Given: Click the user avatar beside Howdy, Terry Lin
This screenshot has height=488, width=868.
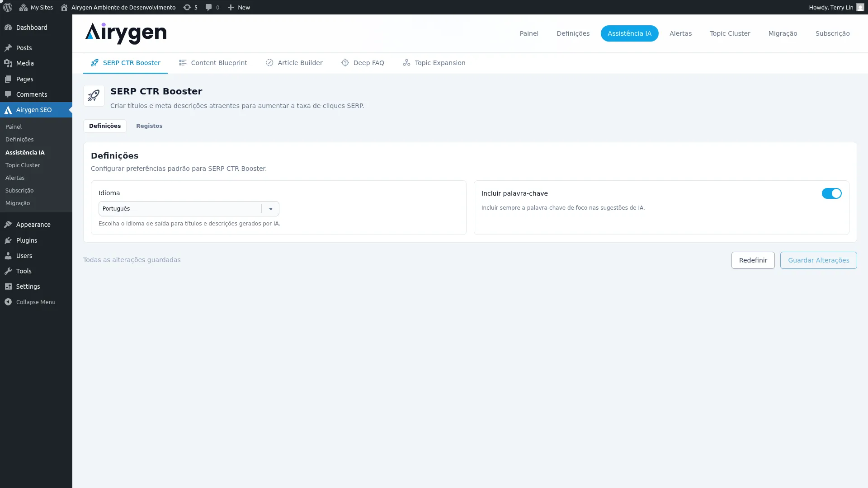Looking at the screenshot, I should (860, 7).
